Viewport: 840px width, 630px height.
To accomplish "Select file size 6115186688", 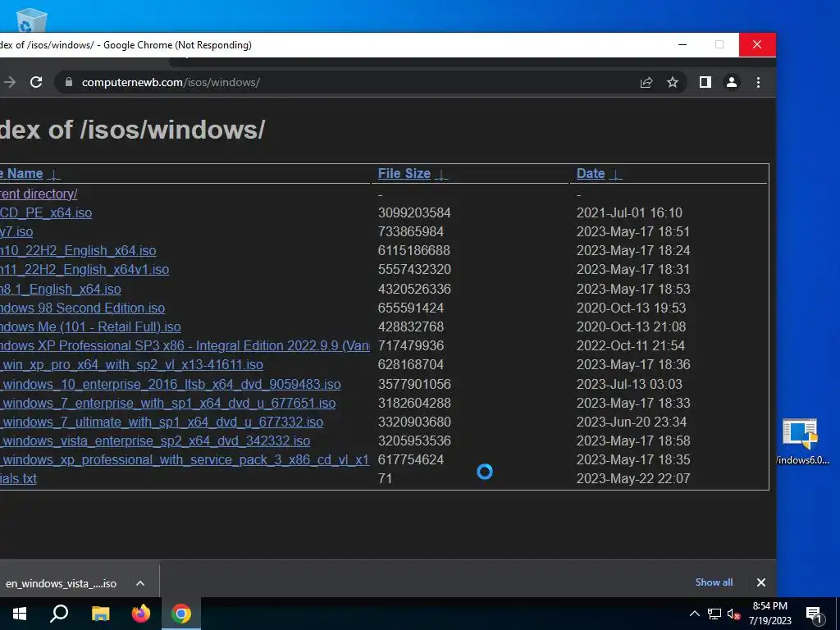I will (x=414, y=250).
